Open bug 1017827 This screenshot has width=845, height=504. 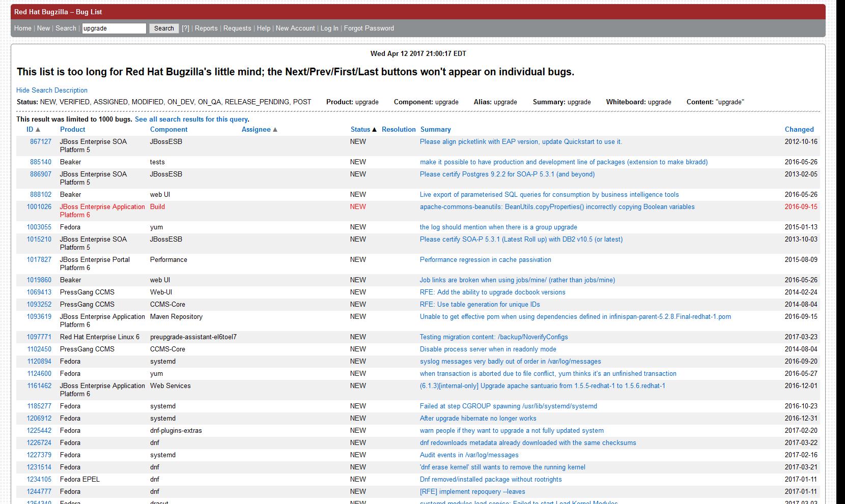[x=39, y=260]
